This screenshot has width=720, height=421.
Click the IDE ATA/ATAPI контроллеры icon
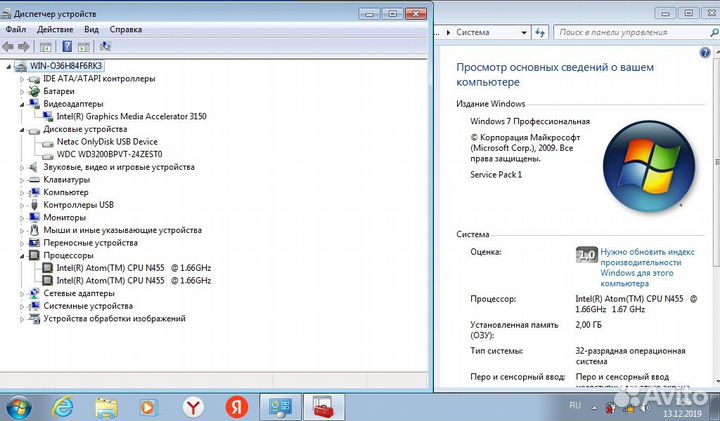click(34, 79)
